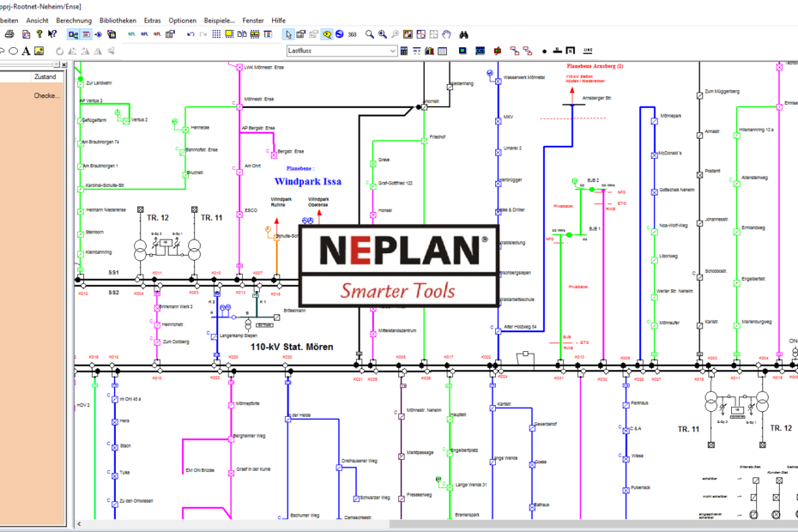The height and width of the screenshot is (532, 798).
Task: Open the Beispiele... menu
Action: pos(220,21)
